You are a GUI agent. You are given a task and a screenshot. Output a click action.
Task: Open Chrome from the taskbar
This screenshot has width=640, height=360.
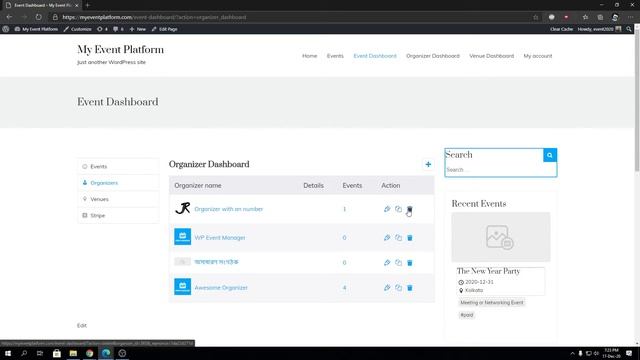[89, 353]
